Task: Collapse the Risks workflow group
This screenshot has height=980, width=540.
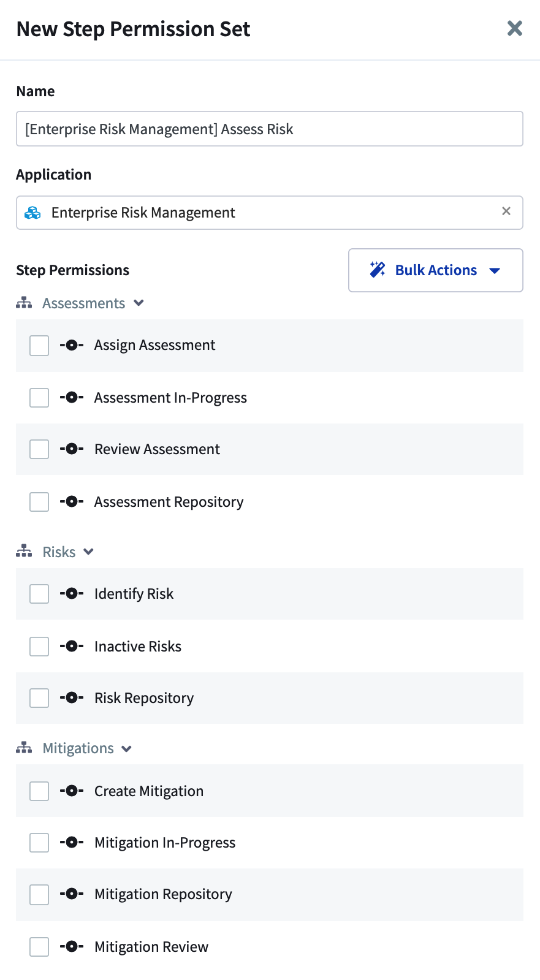Action: 88,552
